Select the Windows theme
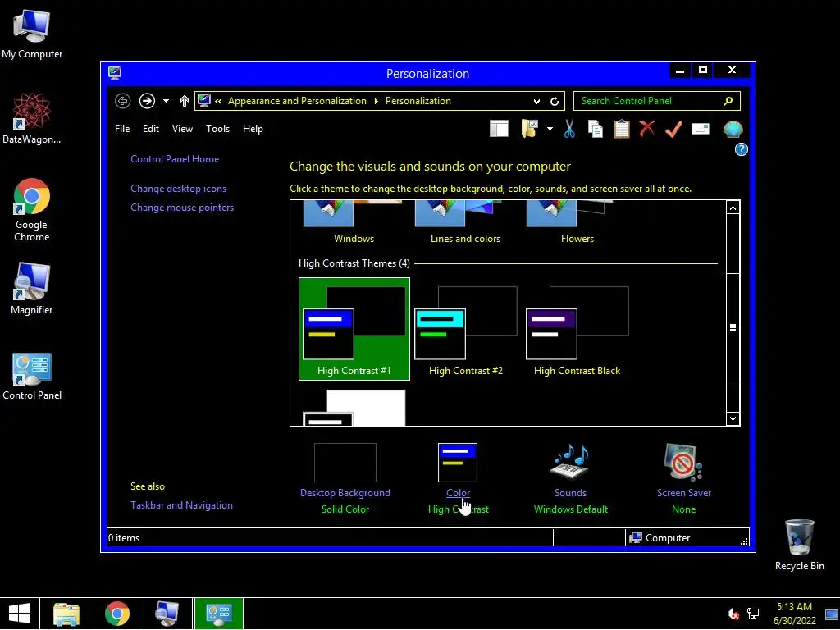The width and height of the screenshot is (840, 630). [354, 222]
